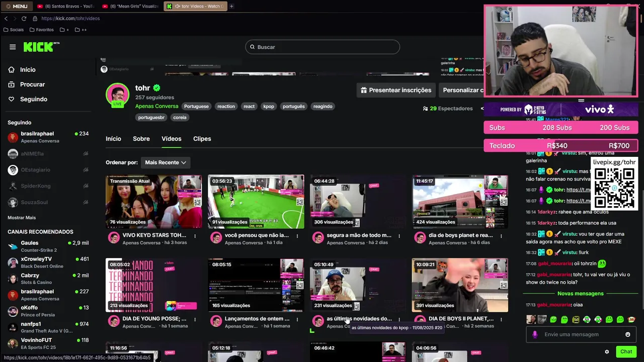The height and width of the screenshot is (362, 644).
Task: Open the 03:56:23 soccer field video thumbnail
Action: (256, 202)
